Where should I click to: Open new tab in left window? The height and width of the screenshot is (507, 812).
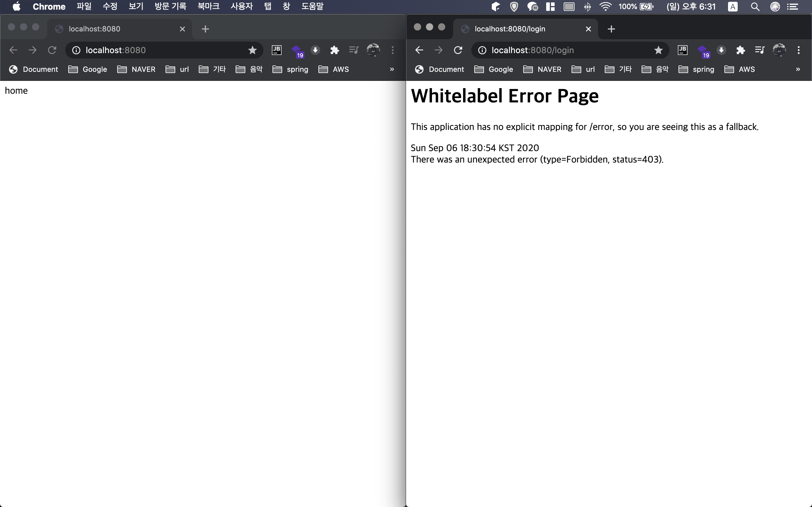click(x=205, y=29)
